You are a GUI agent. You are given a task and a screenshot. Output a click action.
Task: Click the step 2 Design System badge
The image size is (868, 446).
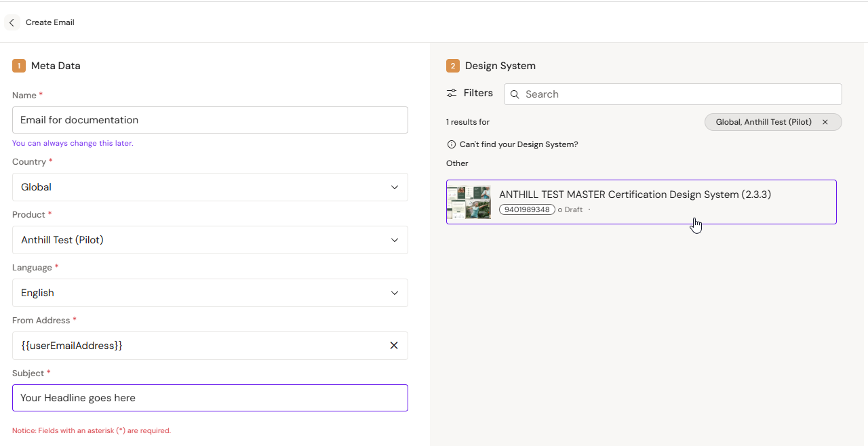pyautogui.click(x=453, y=66)
